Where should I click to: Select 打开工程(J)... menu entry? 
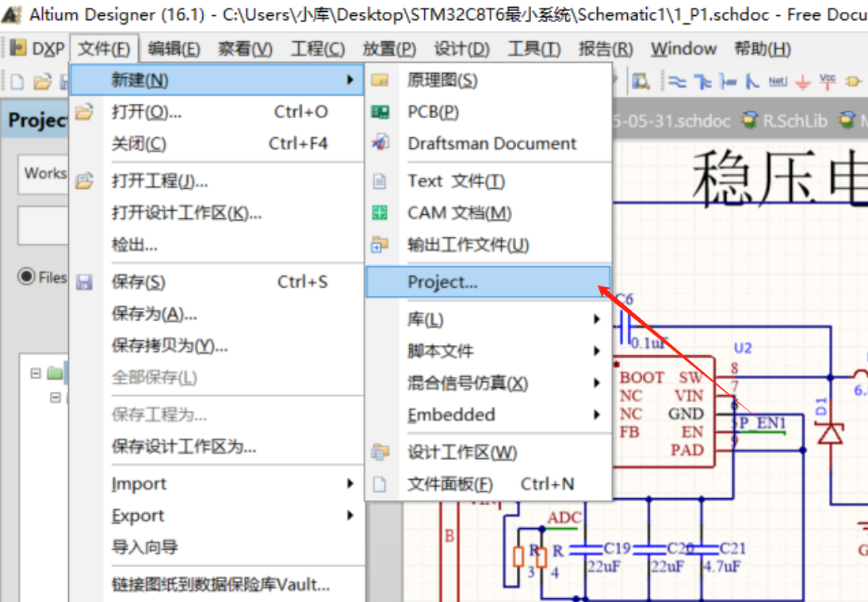click(217, 181)
